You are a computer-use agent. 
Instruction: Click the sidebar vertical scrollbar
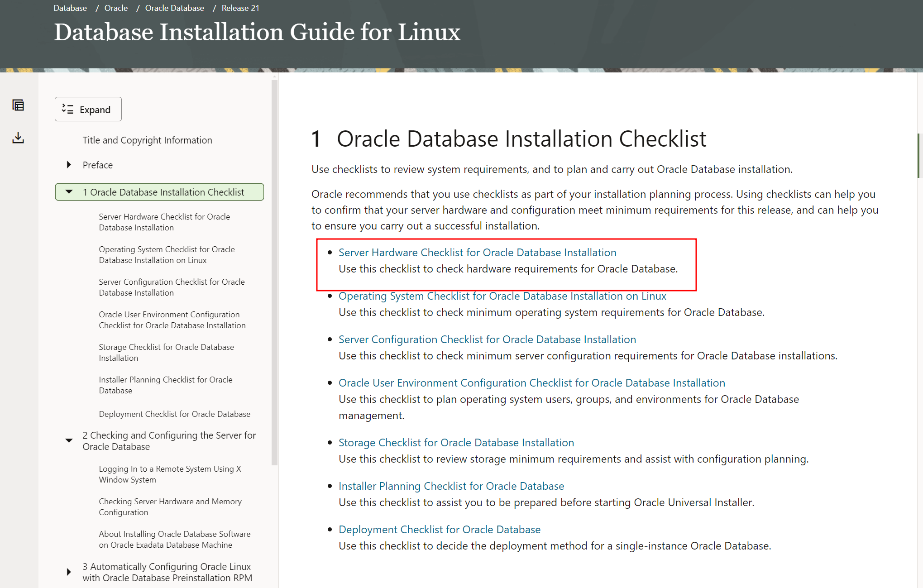pyautogui.click(x=274, y=272)
